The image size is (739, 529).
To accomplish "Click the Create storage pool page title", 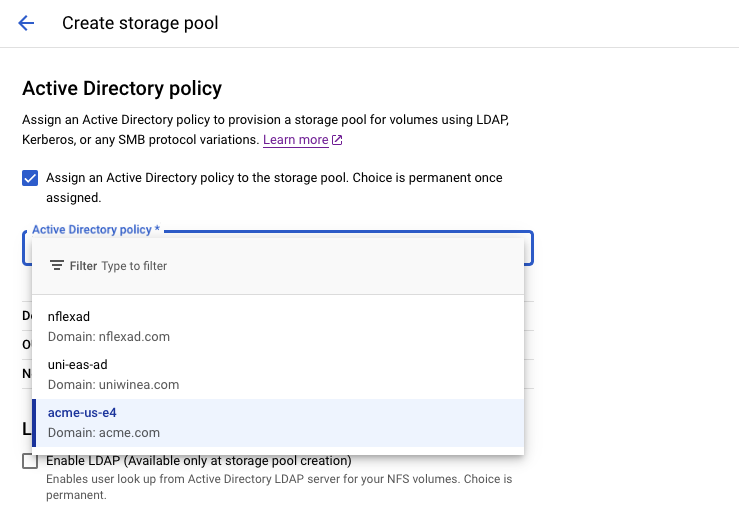I will click(x=140, y=23).
